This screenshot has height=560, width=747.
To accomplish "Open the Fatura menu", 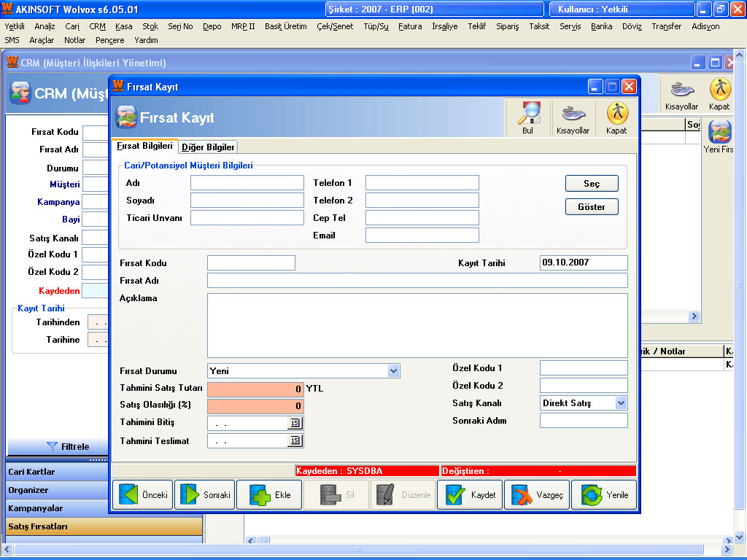I will (410, 27).
